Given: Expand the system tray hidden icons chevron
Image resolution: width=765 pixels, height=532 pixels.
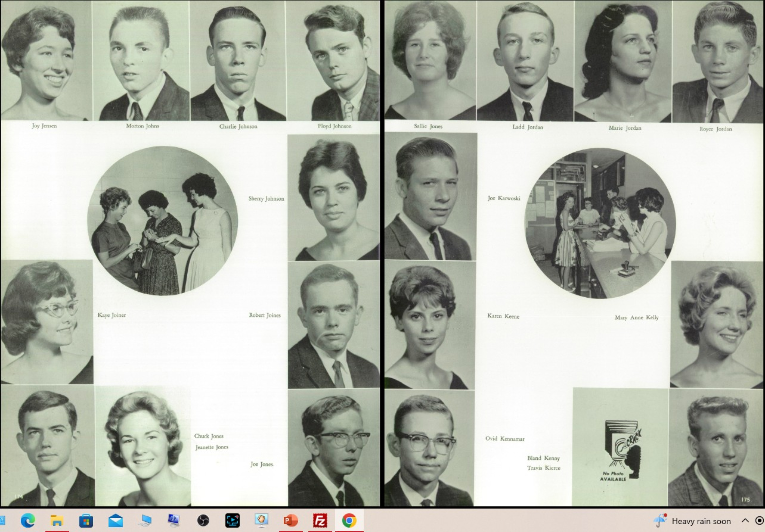Looking at the screenshot, I should [x=745, y=521].
